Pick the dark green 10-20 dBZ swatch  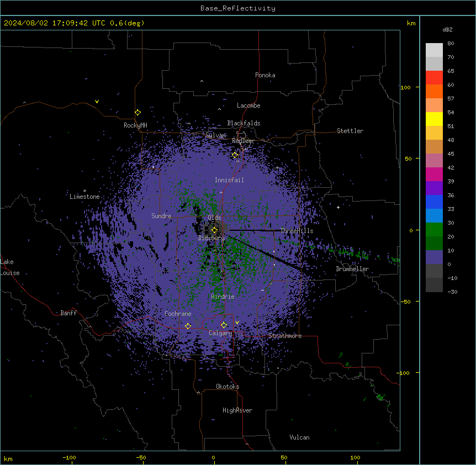(434, 244)
